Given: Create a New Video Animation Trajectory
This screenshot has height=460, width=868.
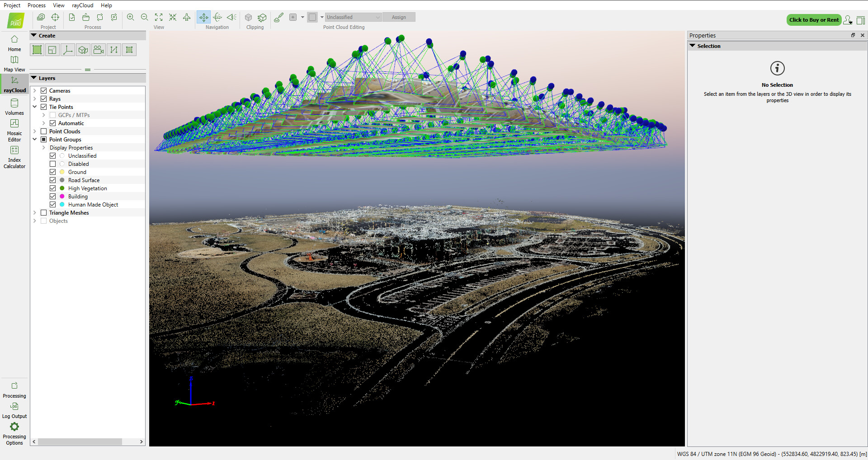Looking at the screenshot, I should [99, 50].
